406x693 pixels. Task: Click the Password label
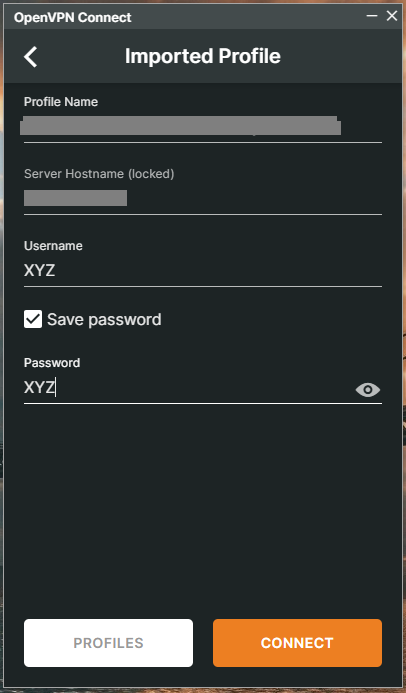coord(52,363)
